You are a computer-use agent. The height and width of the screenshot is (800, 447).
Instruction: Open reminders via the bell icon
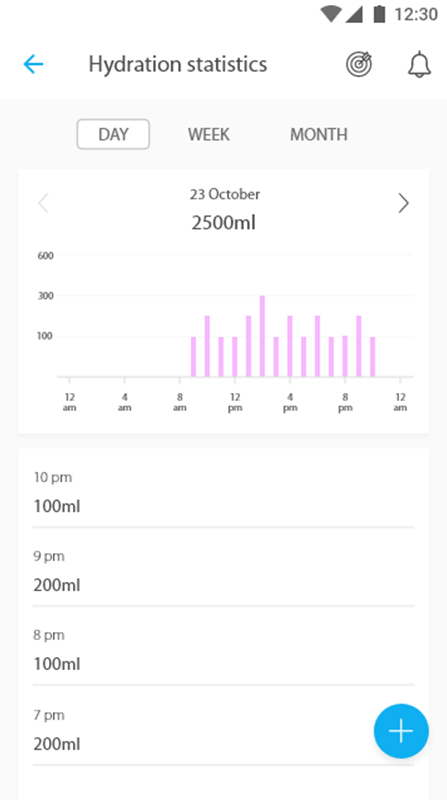point(419,64)
